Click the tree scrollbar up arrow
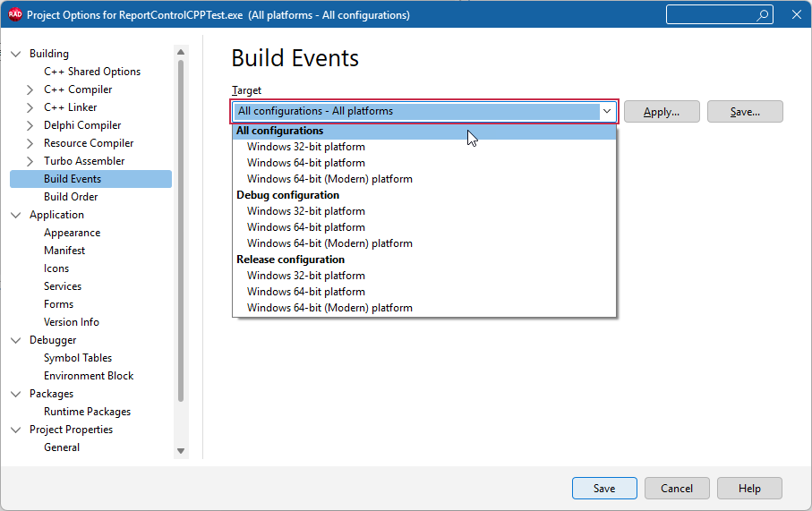This screenshot has width=812, height=511. [181, 52]
